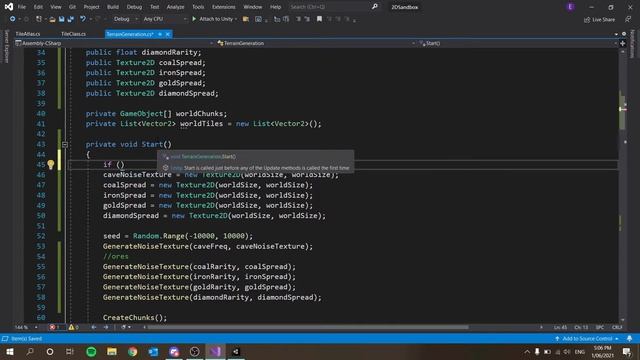640x360 pixels.
Task: Click the user account avatar
Action: pyautogui.click(x=571, y=7)
